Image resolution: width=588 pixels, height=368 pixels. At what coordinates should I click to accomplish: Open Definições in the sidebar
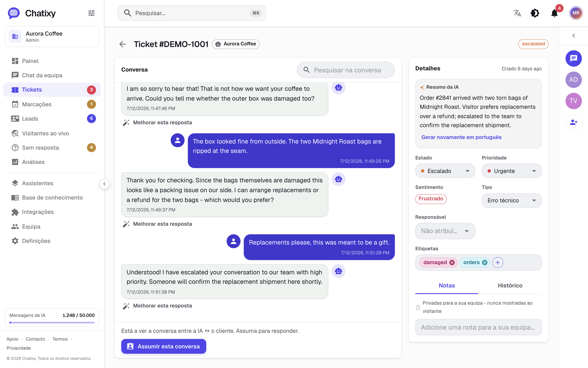tap(52, 241)
